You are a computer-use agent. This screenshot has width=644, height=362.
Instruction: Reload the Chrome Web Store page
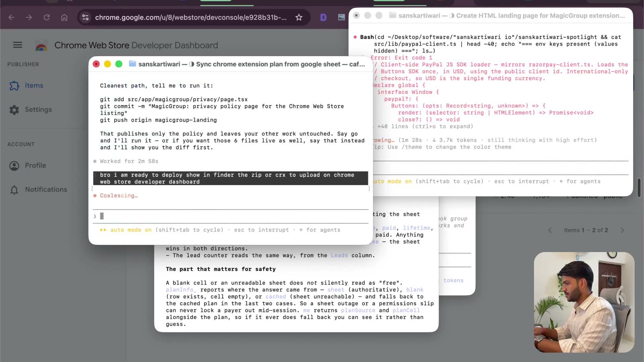(x=47, y=17)
